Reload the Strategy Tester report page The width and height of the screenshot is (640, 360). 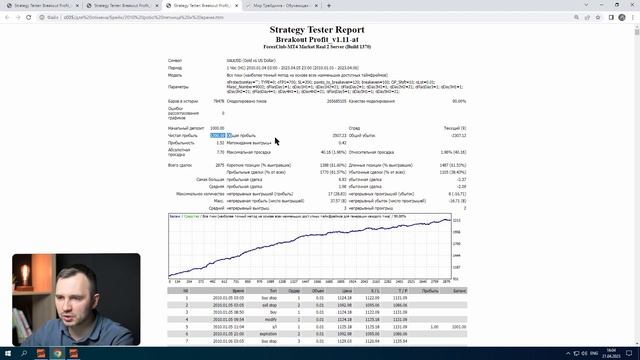click(29, 18)
